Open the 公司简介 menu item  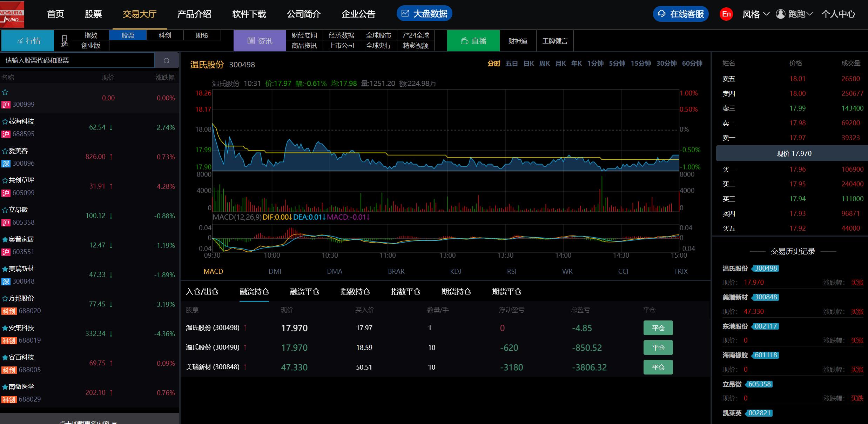click(304, 14)
